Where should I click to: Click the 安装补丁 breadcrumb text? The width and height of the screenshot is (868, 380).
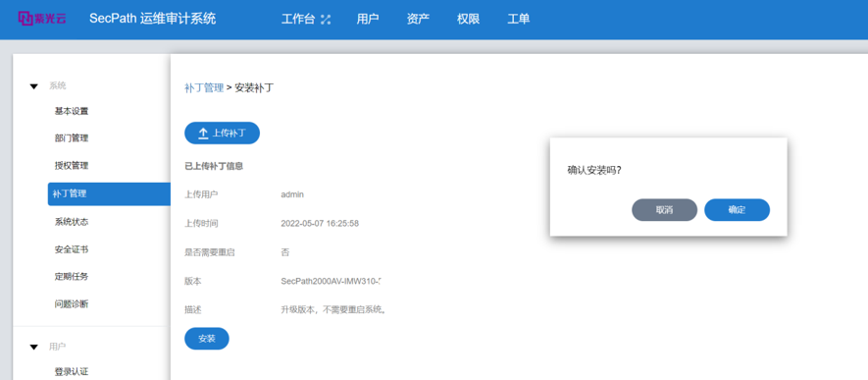point(254,87)
